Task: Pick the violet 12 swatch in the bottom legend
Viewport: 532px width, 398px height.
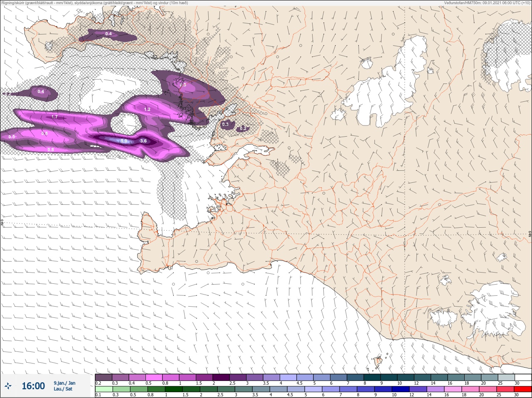Action: point(418,389)
